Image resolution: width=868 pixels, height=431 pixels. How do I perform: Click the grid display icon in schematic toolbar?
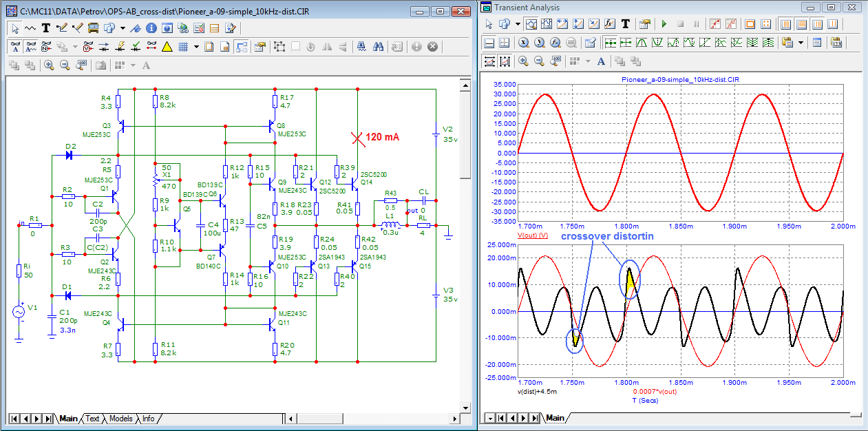point(183,47)
